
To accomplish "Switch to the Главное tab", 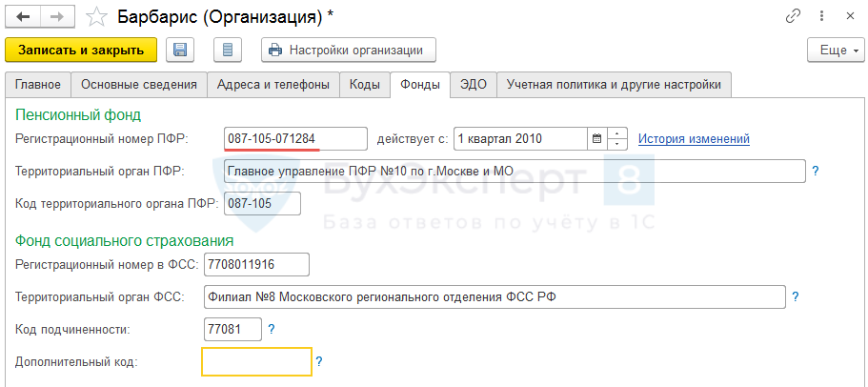I will click(38, 85).
